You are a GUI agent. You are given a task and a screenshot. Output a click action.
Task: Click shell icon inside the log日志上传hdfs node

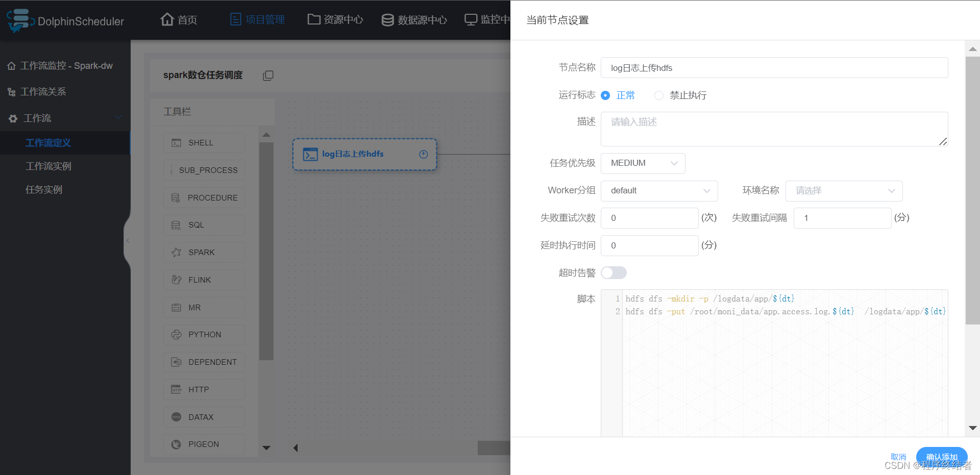coord(310,154)
